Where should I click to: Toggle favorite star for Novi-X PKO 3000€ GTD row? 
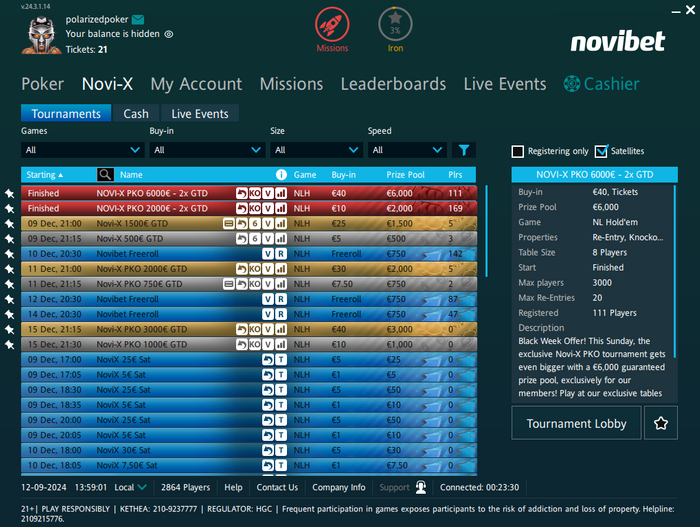coord(9,330)
